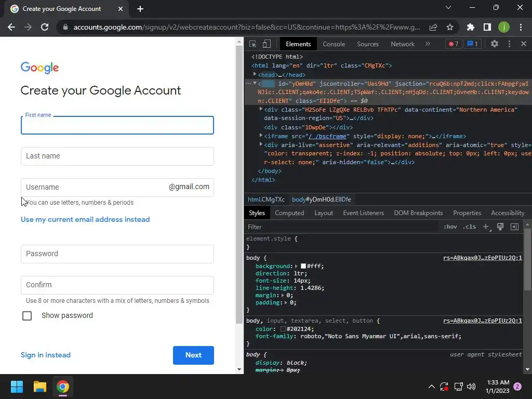Image resolution: width=532 pixels, height=399 pixels.
Task: Click the new style rule plus icon
Action: pyautogui.click(x=486, y=227)
